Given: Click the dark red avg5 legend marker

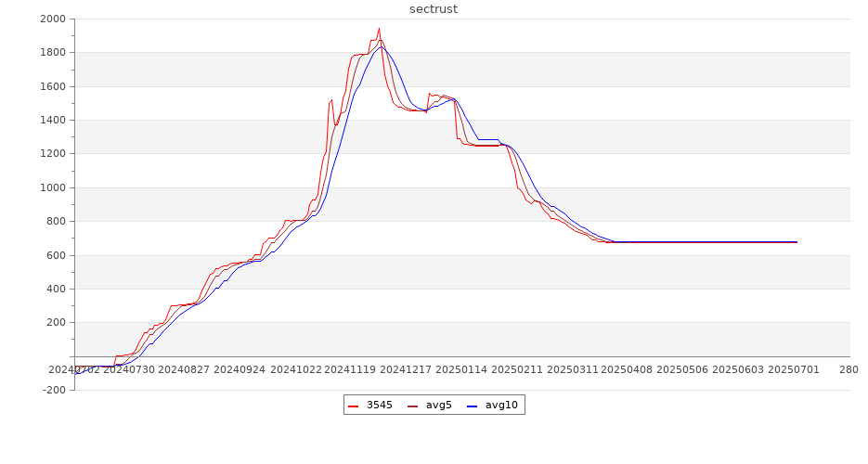Looking at the screenshot, I should point(413,406).
